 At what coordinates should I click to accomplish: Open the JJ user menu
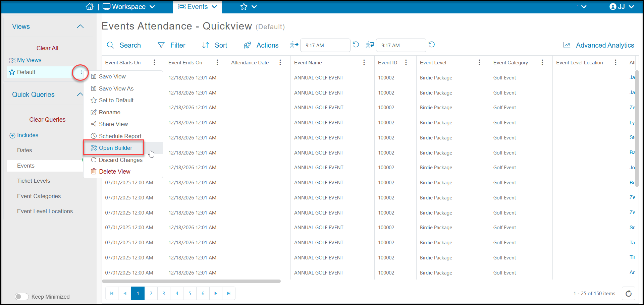pos(622,7)
